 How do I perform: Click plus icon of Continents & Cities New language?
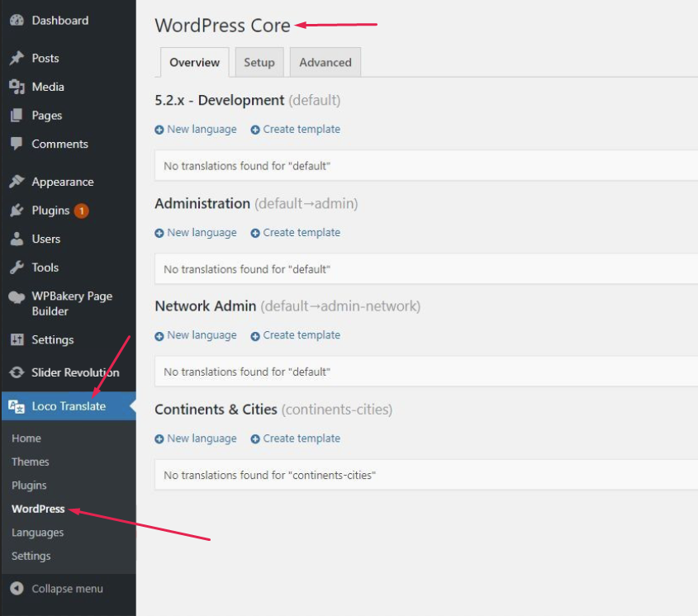(159, 438)
